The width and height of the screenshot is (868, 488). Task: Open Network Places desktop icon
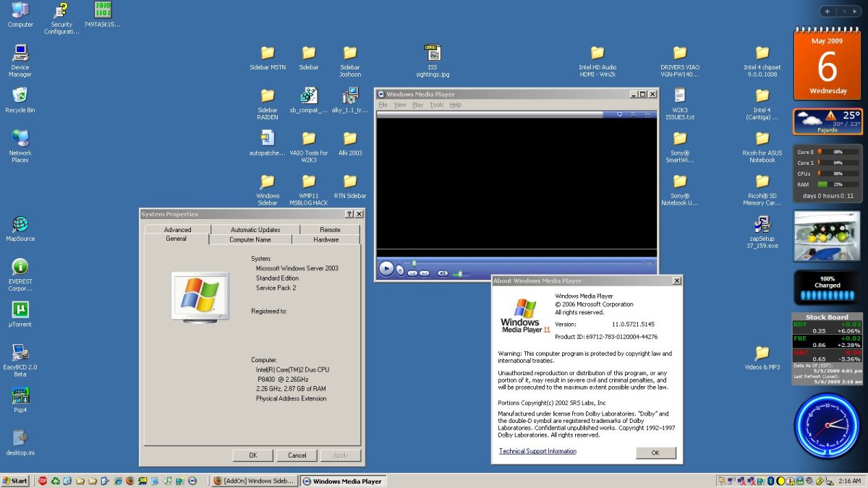(x=20, y=146)
